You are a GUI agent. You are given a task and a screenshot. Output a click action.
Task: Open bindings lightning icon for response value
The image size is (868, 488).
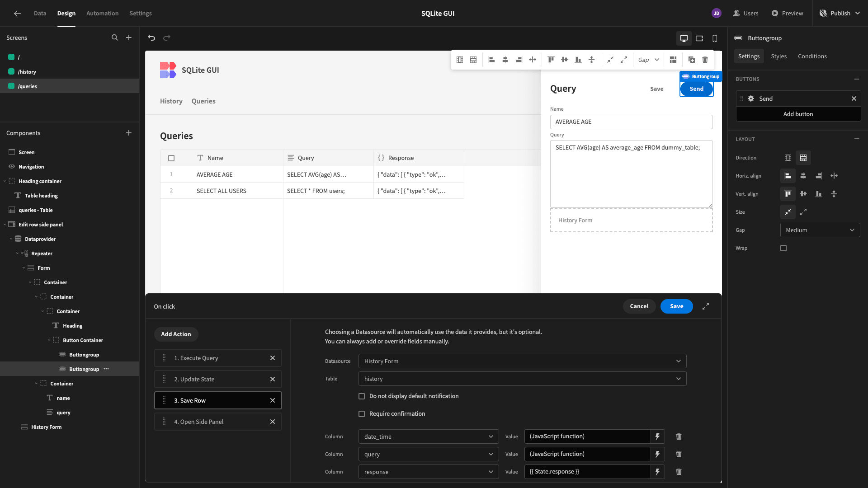658,472
